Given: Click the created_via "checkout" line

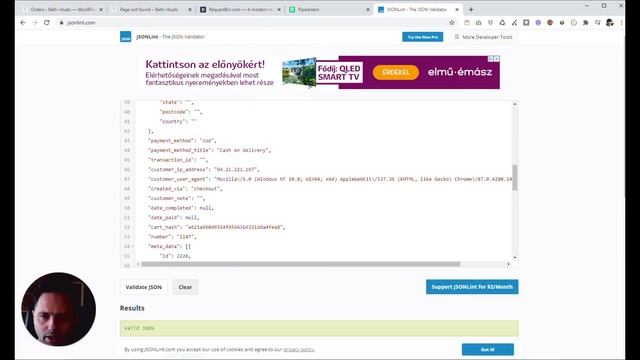Looking at the screenshot, I should pos(185,189).
